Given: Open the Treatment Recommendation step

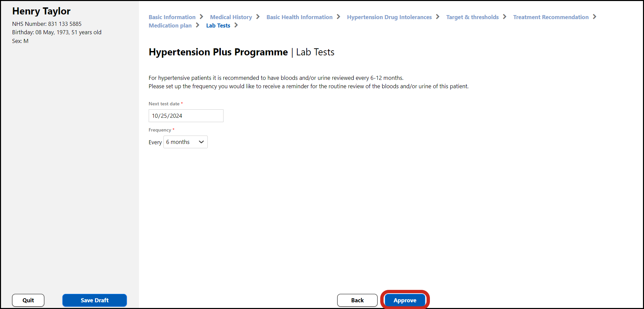Looking at the screenshot, I should 551,17.
